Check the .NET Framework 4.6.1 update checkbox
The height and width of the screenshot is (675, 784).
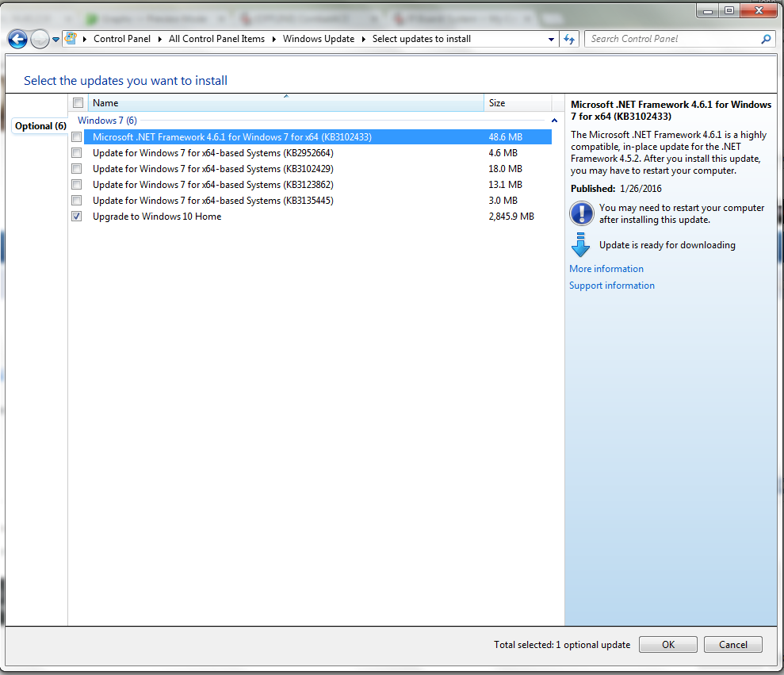coord(77,137)
